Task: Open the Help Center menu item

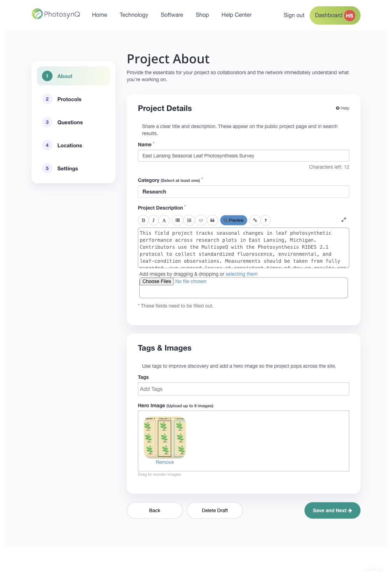Action: [237, 15]
